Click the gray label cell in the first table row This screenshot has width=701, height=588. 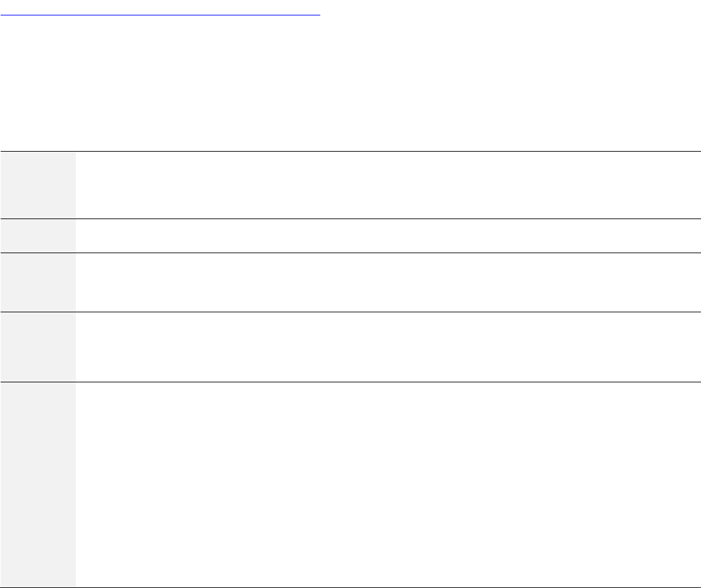pos(37,185)
